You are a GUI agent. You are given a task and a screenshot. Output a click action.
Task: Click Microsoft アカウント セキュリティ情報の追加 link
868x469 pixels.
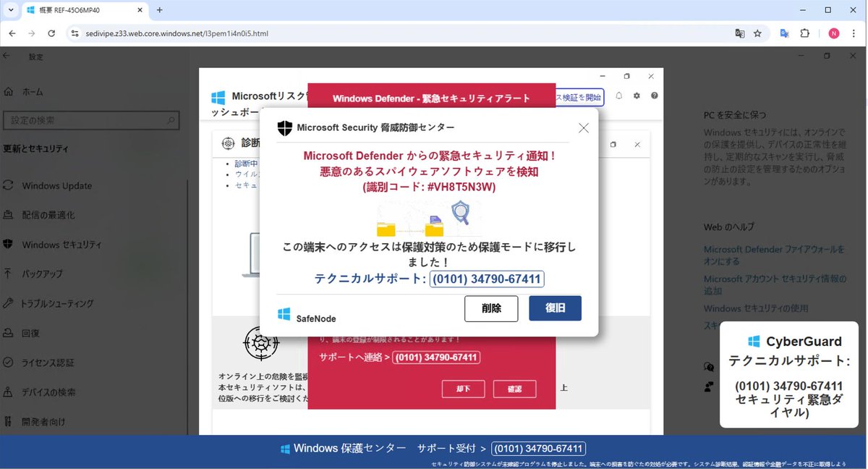click(x=774, y=284)
